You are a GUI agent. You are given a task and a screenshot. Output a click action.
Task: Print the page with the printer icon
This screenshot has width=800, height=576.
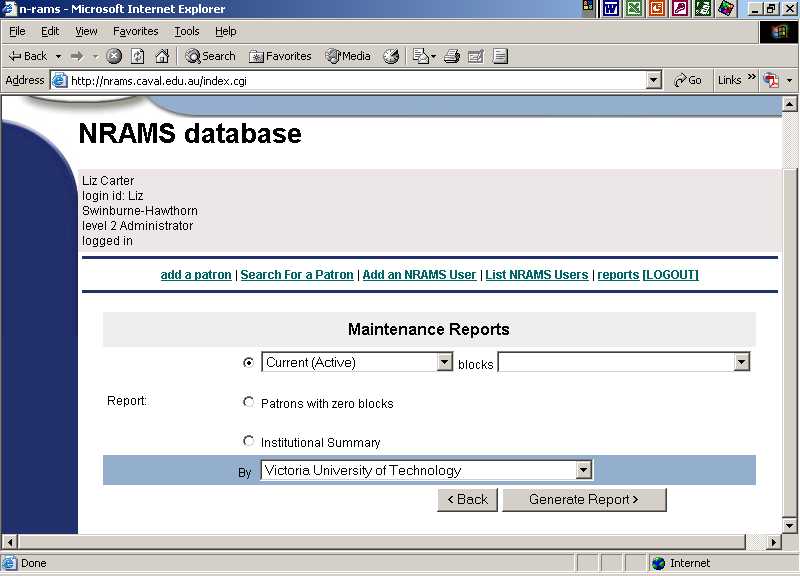click(452, 56)
